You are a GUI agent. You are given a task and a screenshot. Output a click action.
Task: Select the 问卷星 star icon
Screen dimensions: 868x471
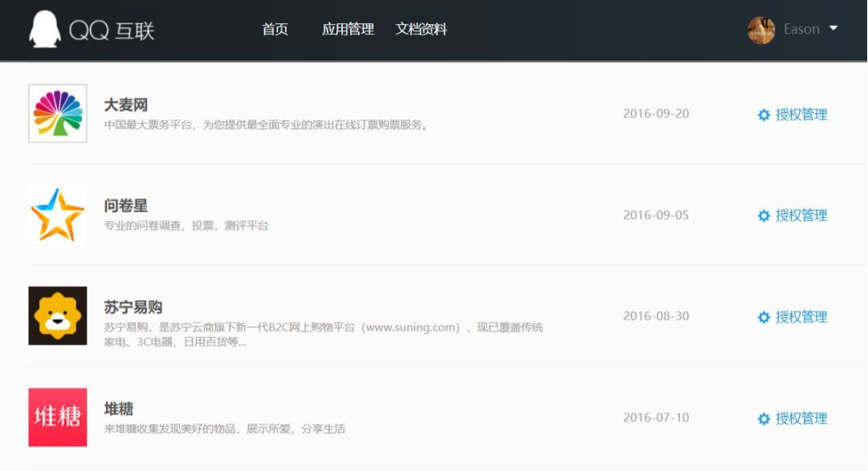click(x=57, y=215)
